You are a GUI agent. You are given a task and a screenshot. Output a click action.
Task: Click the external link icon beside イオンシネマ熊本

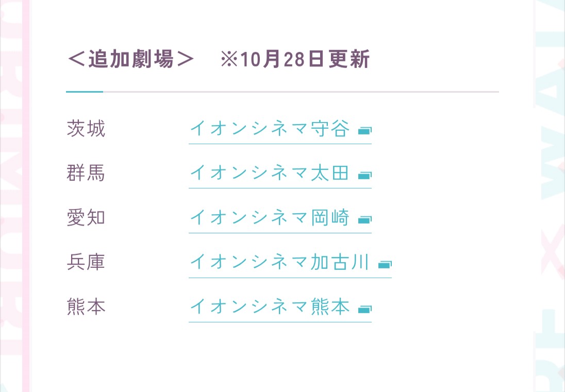[364, 309]
